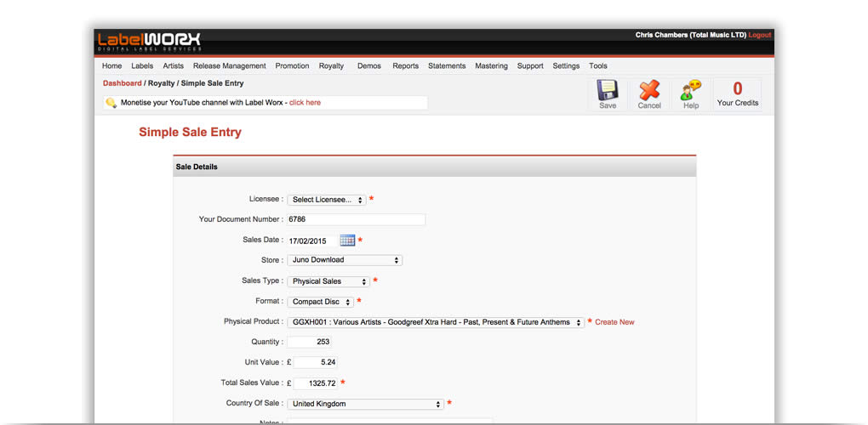Click the Quantity input field
The image size is (868, 425).
pos(310,342)
